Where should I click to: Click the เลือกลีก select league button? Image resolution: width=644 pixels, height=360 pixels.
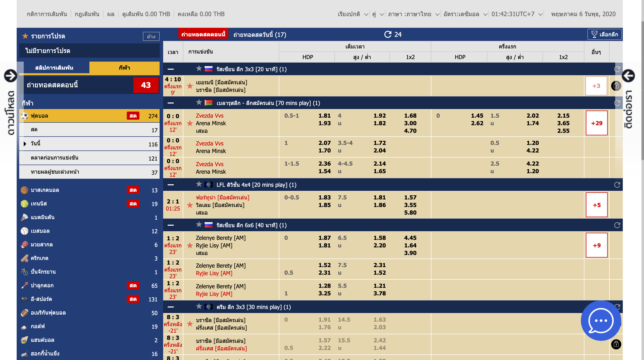point(605,34)
